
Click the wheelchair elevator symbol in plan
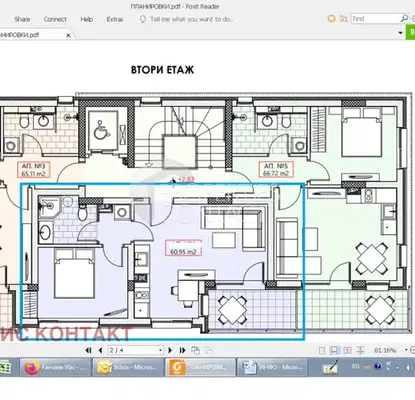pos(101,130)
